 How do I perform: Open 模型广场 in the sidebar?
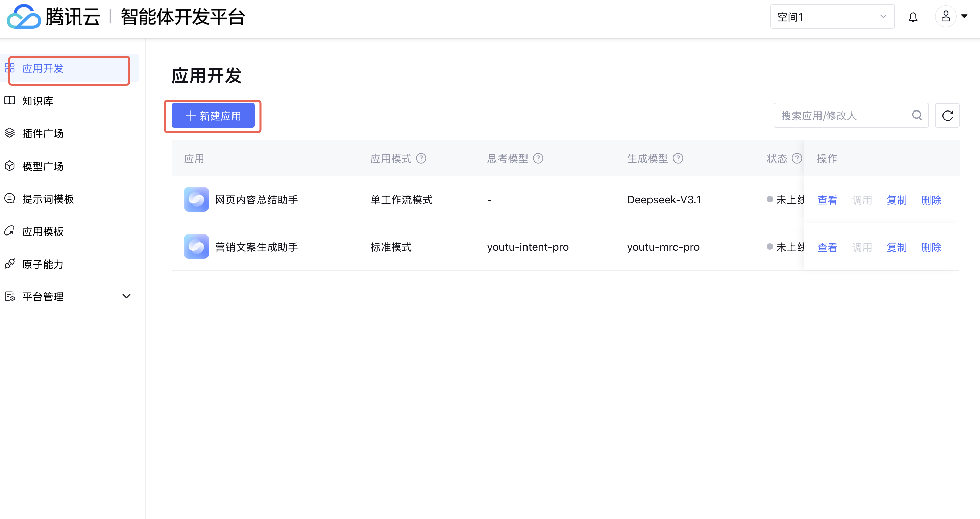point(43,166)
